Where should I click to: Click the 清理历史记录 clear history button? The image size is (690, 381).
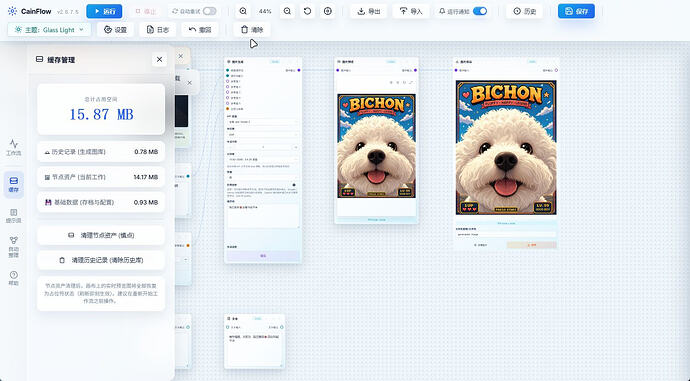click(x=101, y=260)
